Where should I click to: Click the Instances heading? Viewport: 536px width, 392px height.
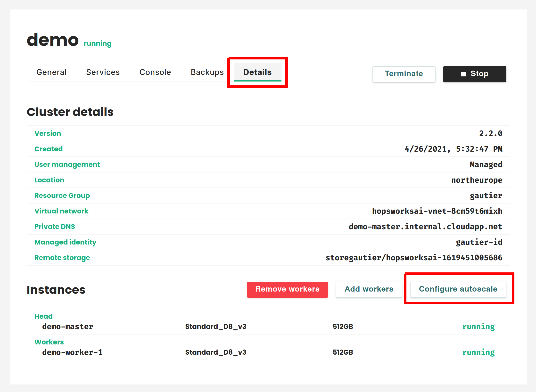click(56, 290)
